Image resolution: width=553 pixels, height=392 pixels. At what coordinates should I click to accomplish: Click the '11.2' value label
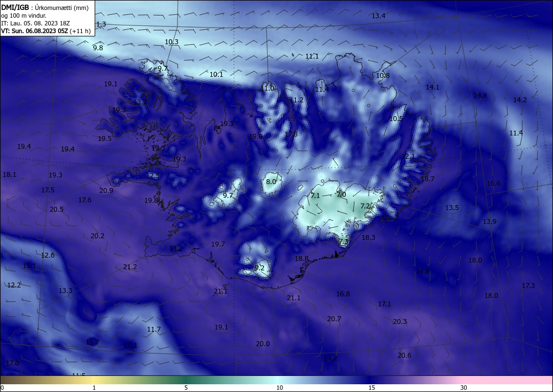296,100
